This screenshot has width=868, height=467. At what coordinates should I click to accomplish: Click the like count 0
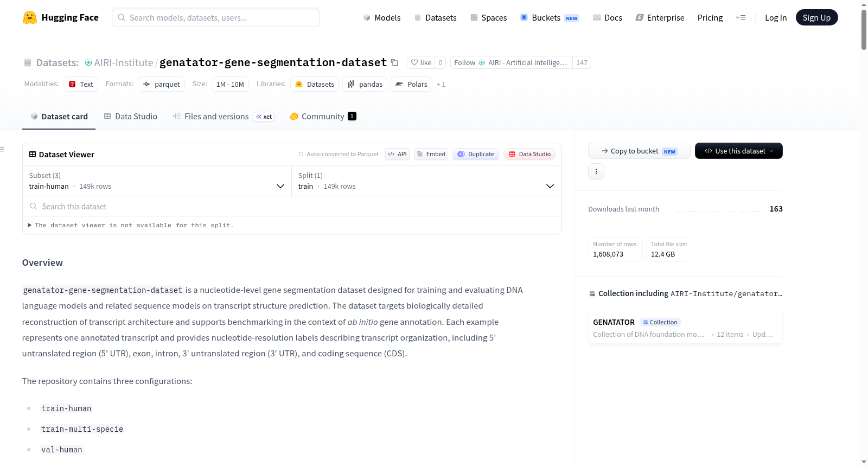(x=441, y=62)
